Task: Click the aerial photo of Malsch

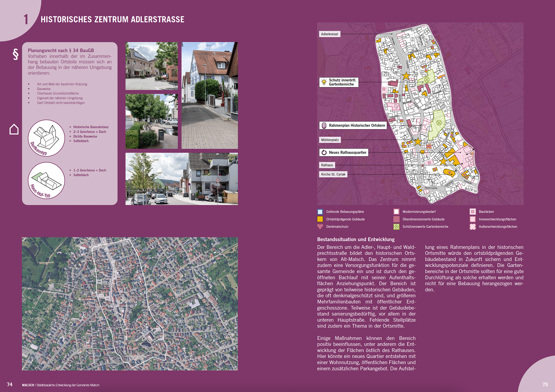Action: (x=130, y=304)
